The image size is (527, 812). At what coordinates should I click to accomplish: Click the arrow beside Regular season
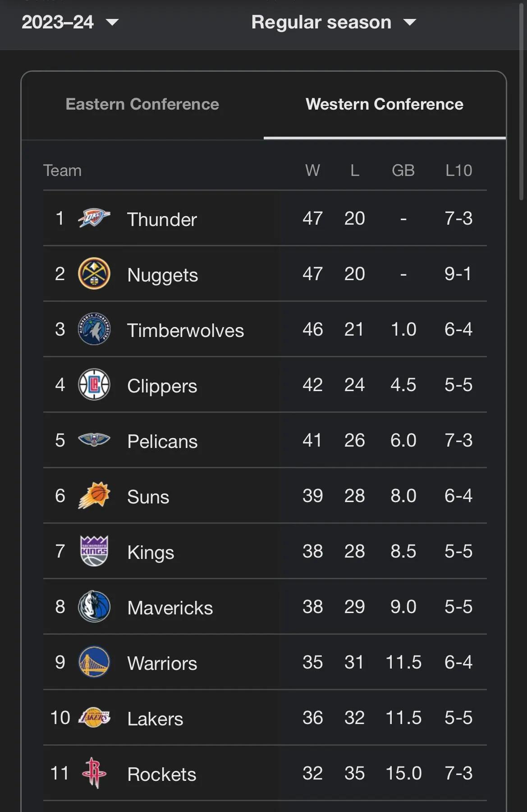[409, 22]
